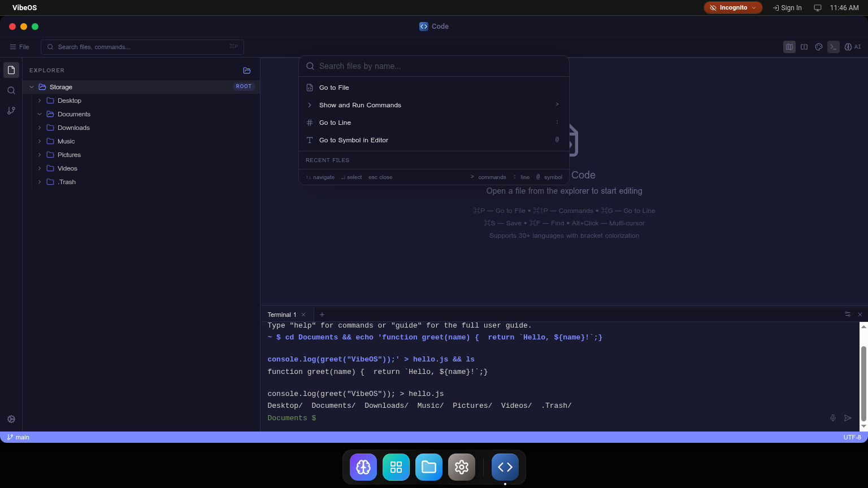This screenshot has height=488, width=868.
Task: Select Go to Line command
Action: pos(434,123)
